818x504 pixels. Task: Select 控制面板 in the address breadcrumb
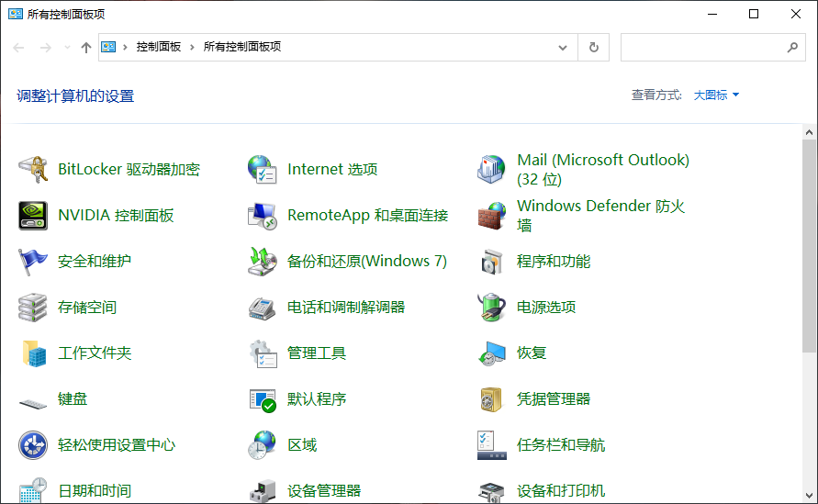click(x=159, y=47)
